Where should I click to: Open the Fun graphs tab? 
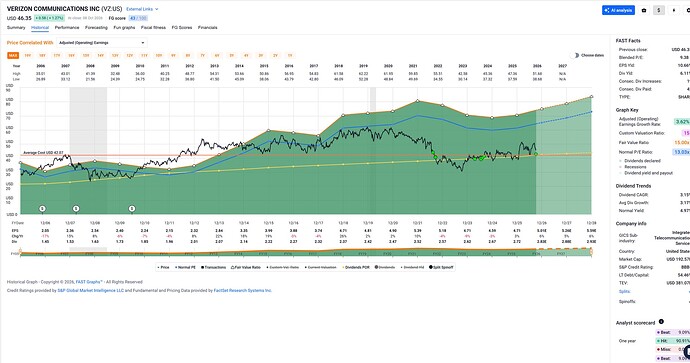coord(125,27)
